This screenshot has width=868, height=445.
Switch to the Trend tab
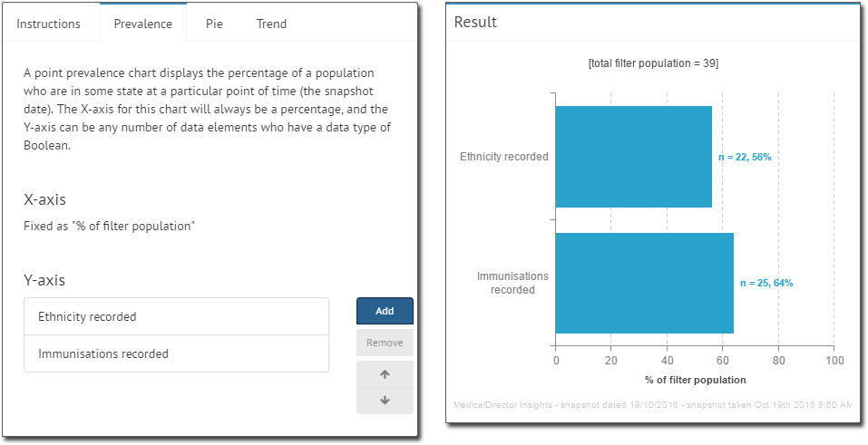point(271,24)
